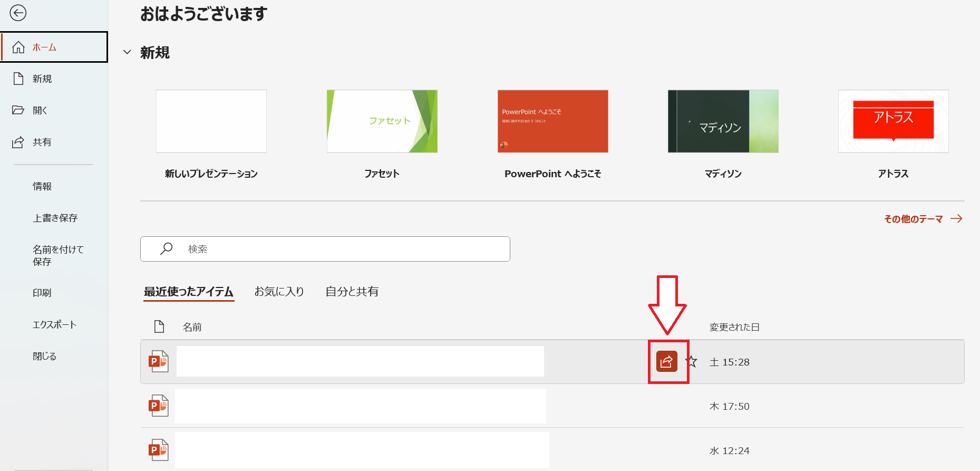Image resolution: width=980 pixels, height=471 pixels.
Task: Click the magnifier icon in search box
Action: click(x=167, y=248)
